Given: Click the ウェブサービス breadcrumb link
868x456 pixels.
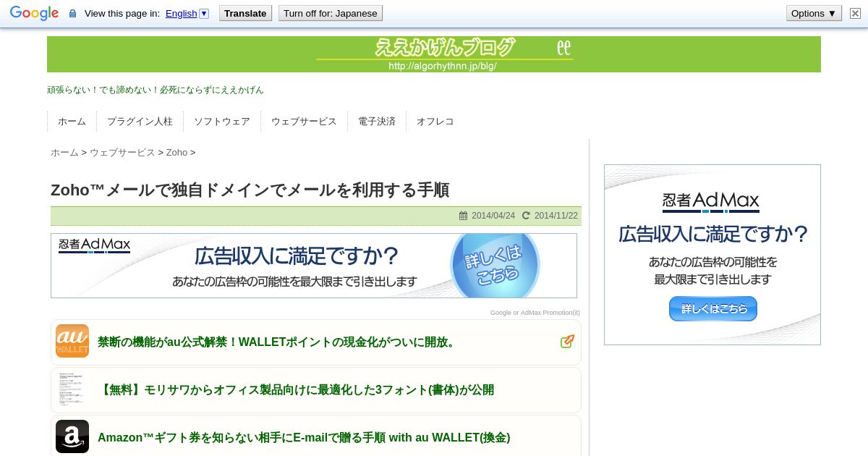Looking at the screenshot, I should (x=122, y=153).
